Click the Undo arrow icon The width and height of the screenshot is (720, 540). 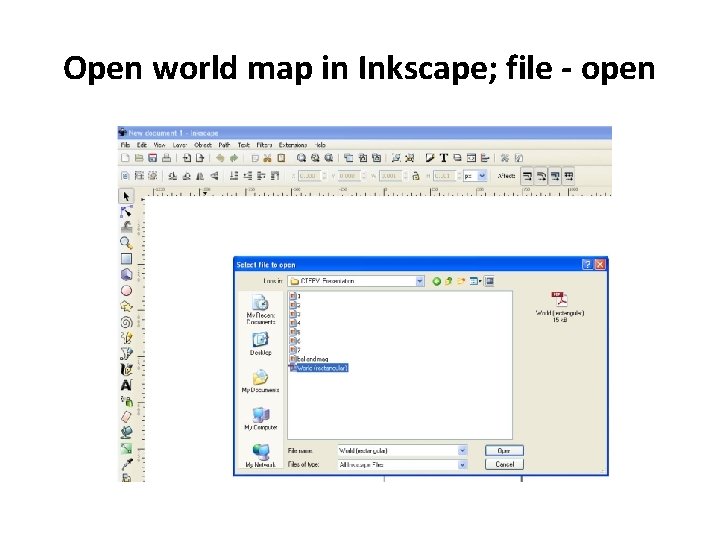click(220, 158)
